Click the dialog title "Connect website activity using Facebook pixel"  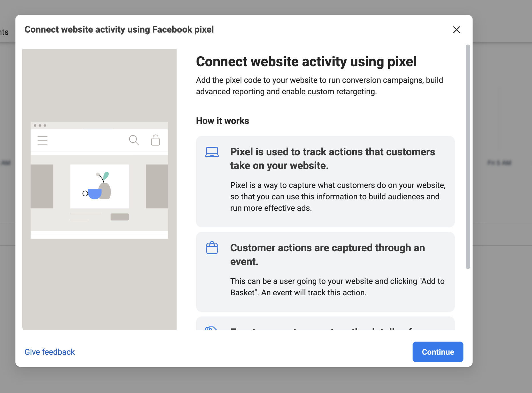[x=119, y=29]
